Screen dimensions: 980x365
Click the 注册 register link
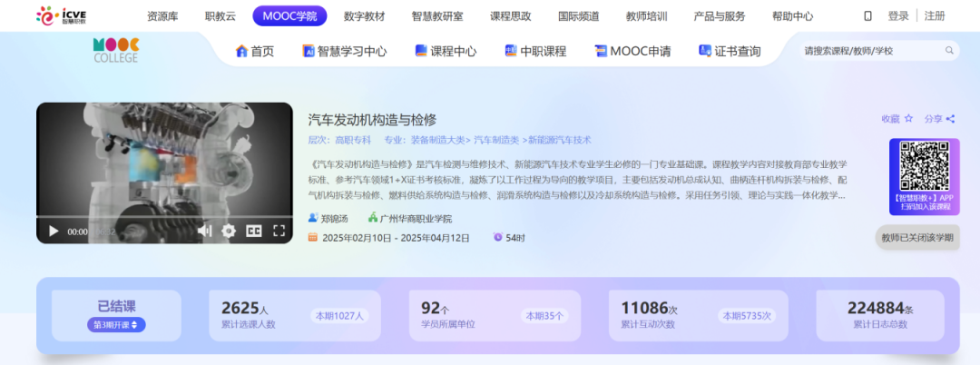(x=934, y=16)
